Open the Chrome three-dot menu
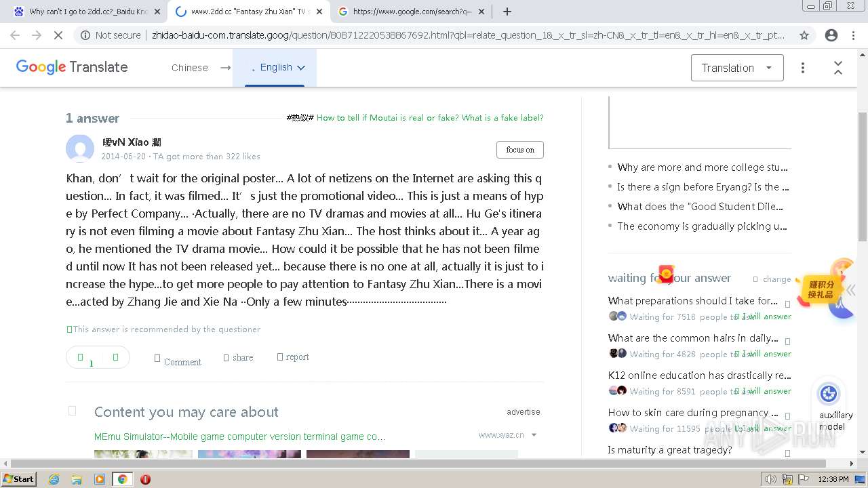868x488 pixels. pyautogui.click(x=853, y=35)
